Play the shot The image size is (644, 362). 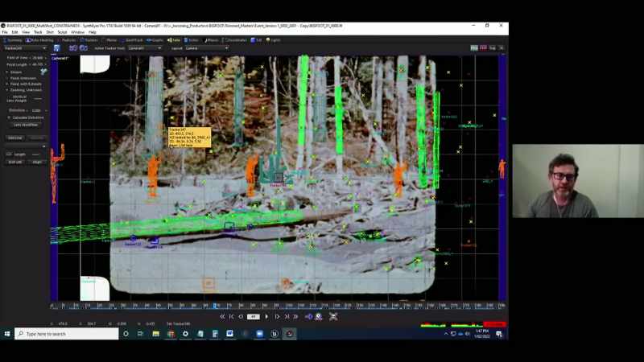[266, 316]
